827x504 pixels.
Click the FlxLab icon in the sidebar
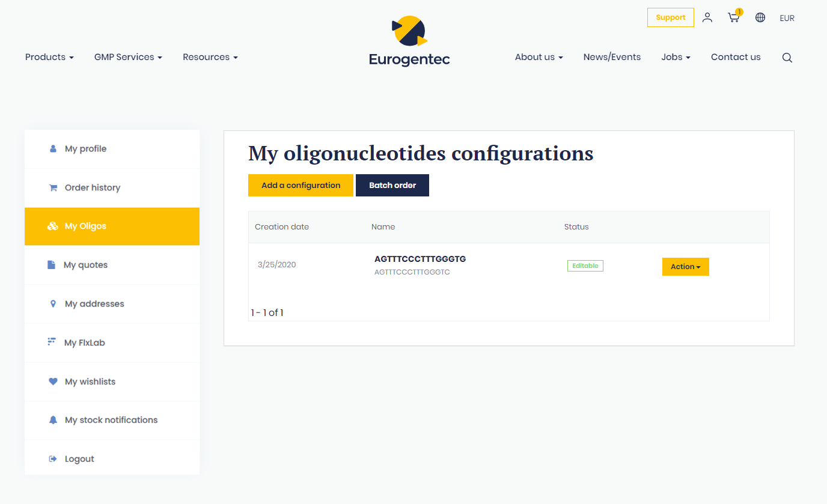[x=52, y=342]
